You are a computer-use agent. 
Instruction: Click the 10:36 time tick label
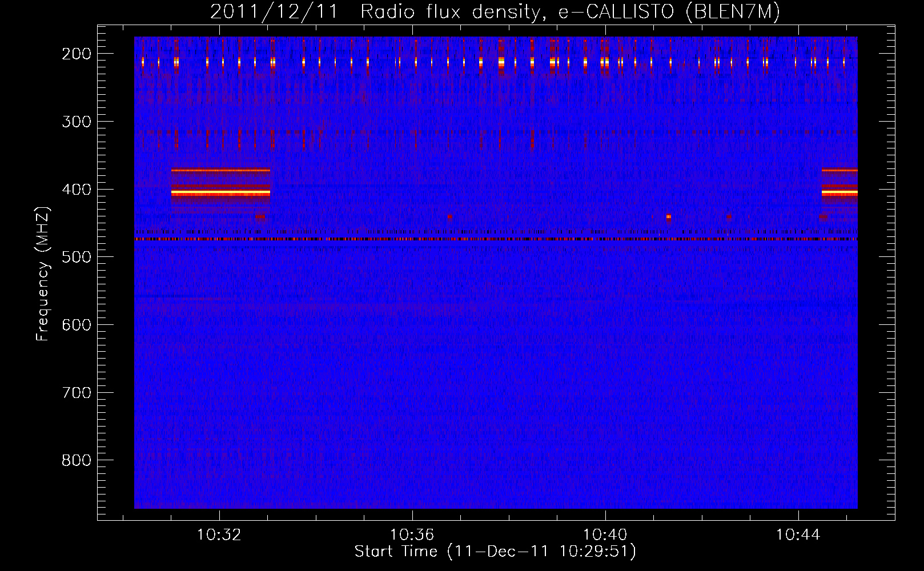coord(412,535)
